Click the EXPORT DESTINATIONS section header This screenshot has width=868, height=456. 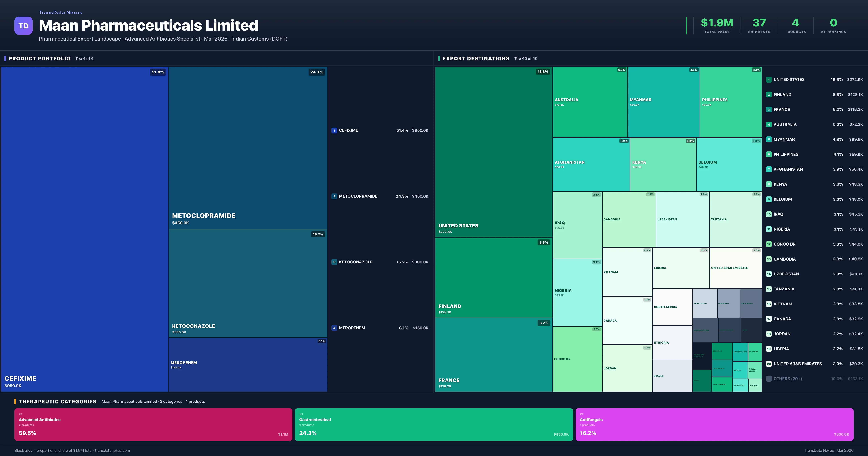tap(475, 59)
